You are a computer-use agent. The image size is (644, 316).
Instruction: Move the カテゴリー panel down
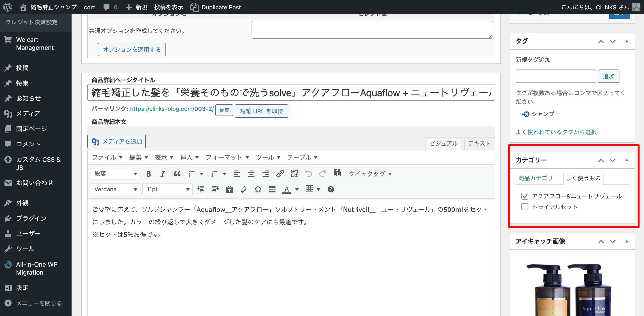click(x=612, y=160)
